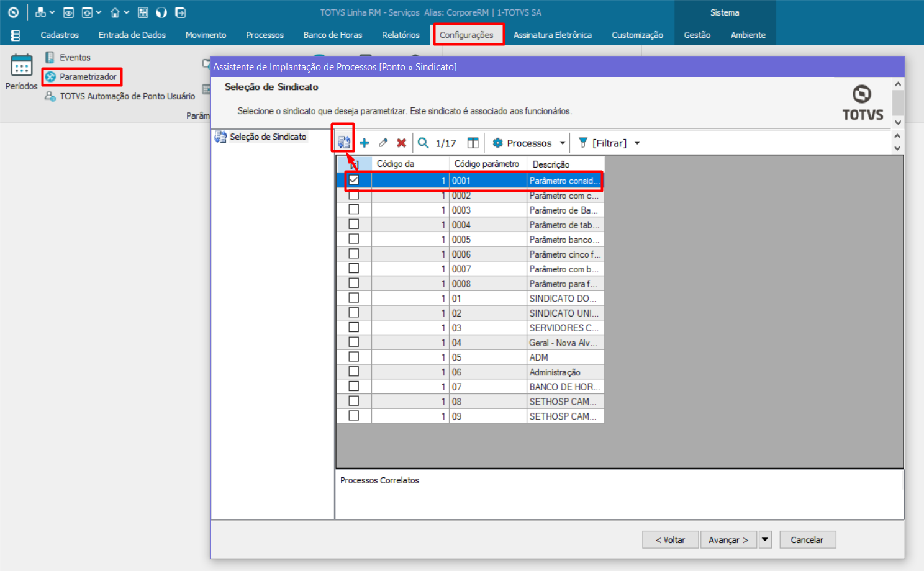Check the checkbox for parameter 0002
The width and height of the screenshot is (924, 571).
coord(354,195)
